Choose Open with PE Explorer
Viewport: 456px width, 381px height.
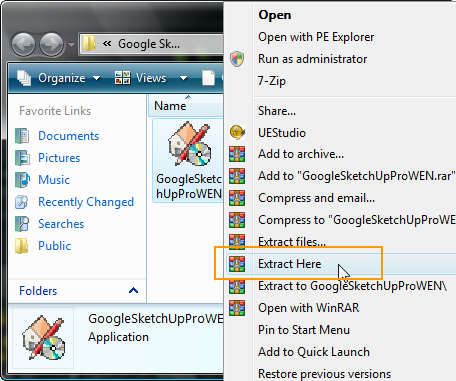pos(316,37)
